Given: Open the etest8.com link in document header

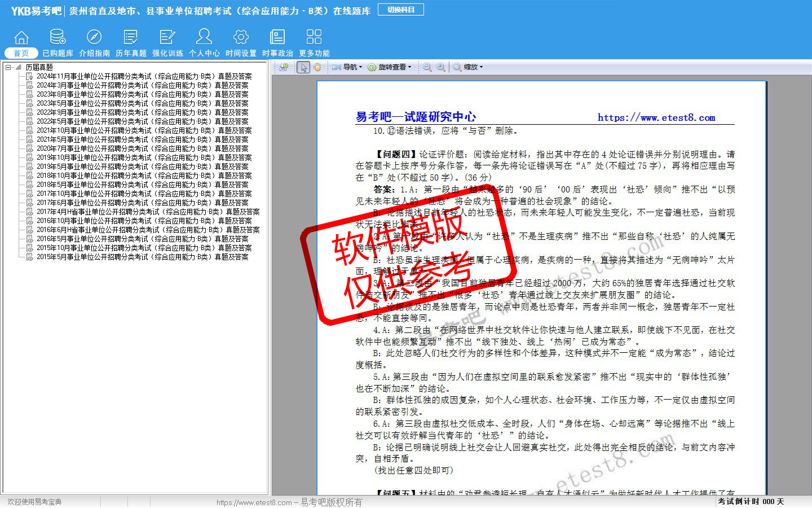Looking at the screenshot, I should [656, 117].
